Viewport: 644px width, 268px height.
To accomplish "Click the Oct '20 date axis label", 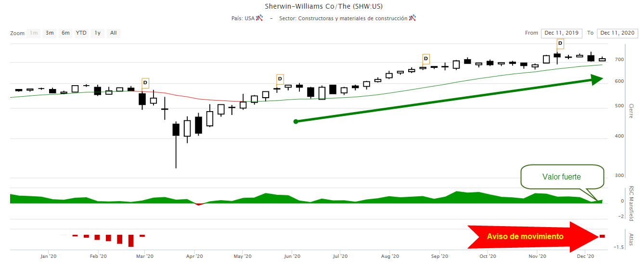I will pyautogui.click(x=488, y=256).
